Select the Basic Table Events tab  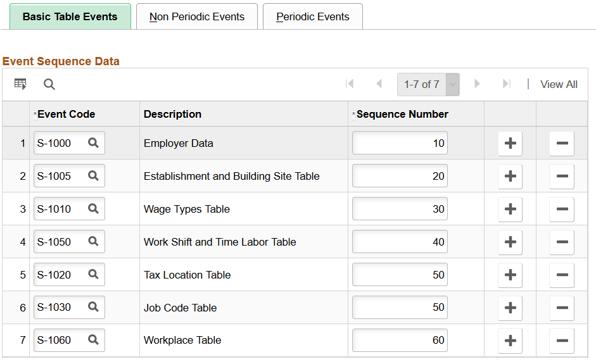[x=70, y=16]
